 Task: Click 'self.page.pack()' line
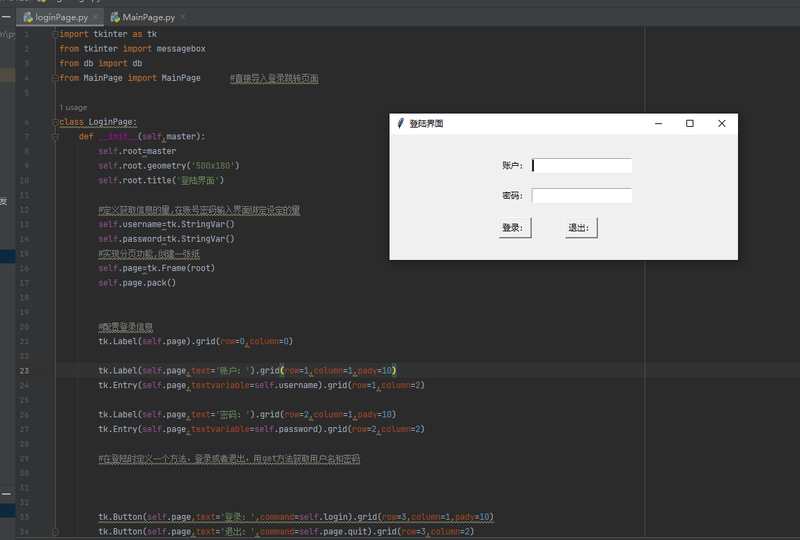(x=137, y=283)
